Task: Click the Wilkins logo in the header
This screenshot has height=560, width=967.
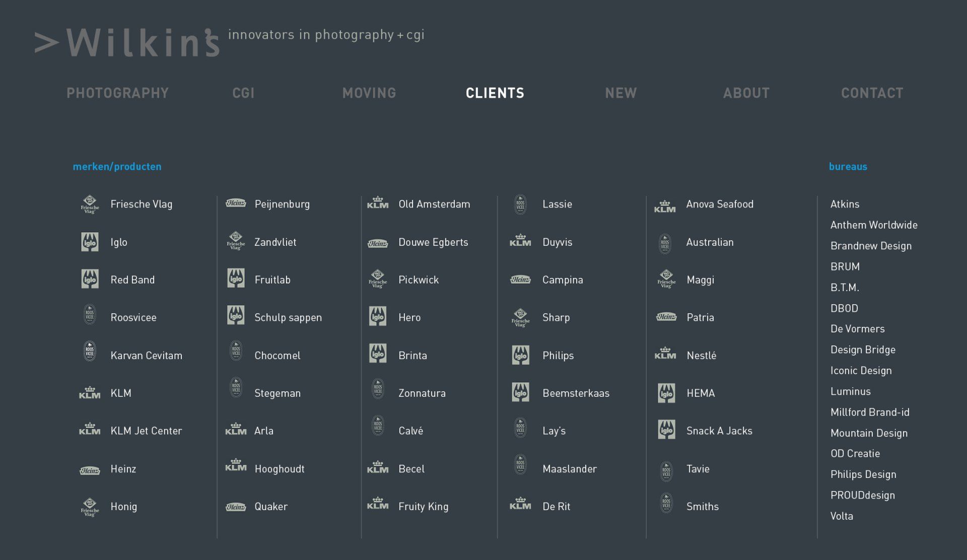Action: tap(127, 42)
